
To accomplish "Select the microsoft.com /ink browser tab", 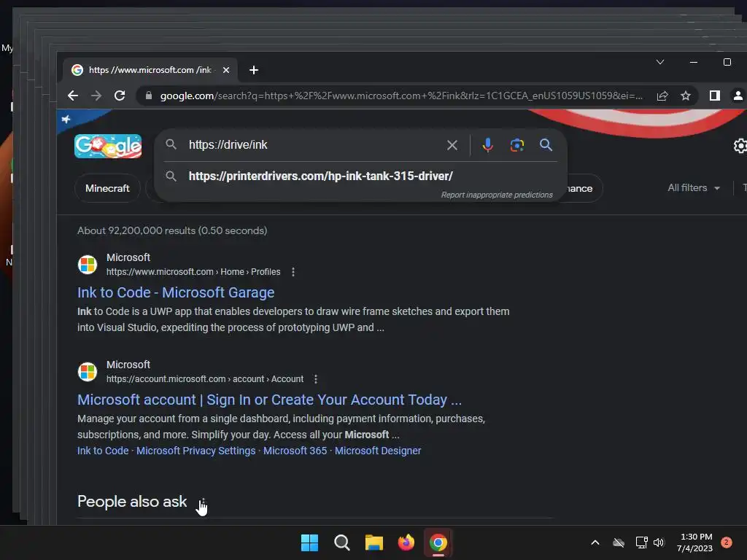I will tap(150, 70).
